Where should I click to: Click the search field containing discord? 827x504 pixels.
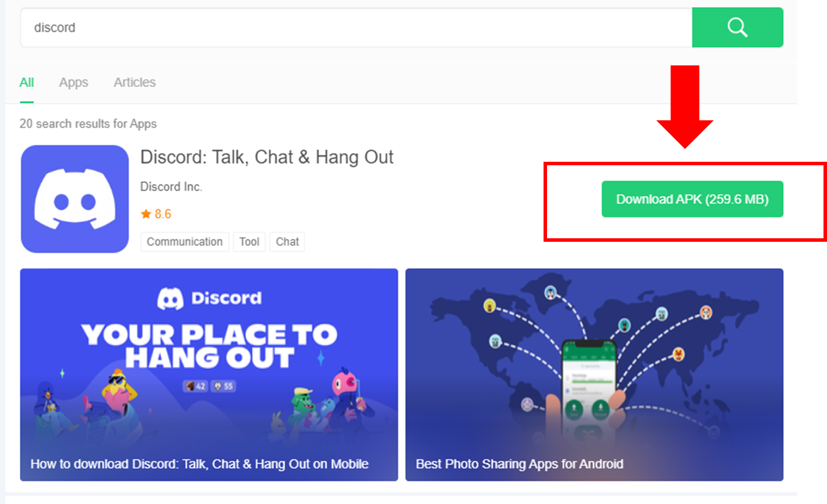[357, 27]
